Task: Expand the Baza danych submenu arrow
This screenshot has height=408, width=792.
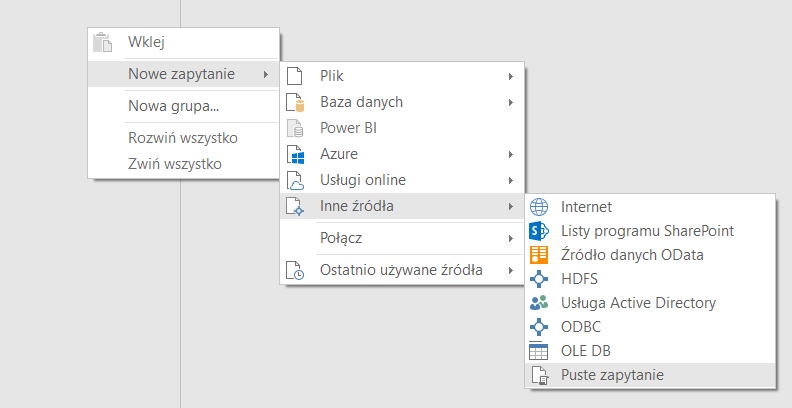Action: click(510, 102)
